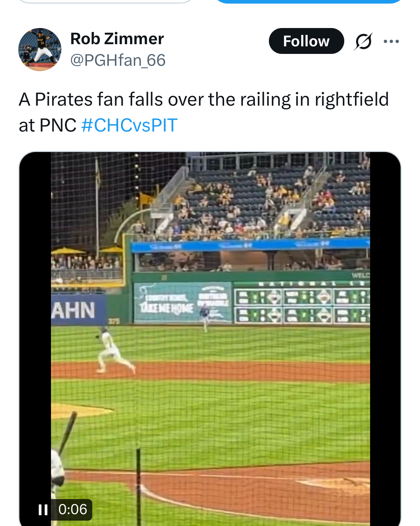Pause the video with the pause icon
Screen dimensions: 420x526
point(43,509)
